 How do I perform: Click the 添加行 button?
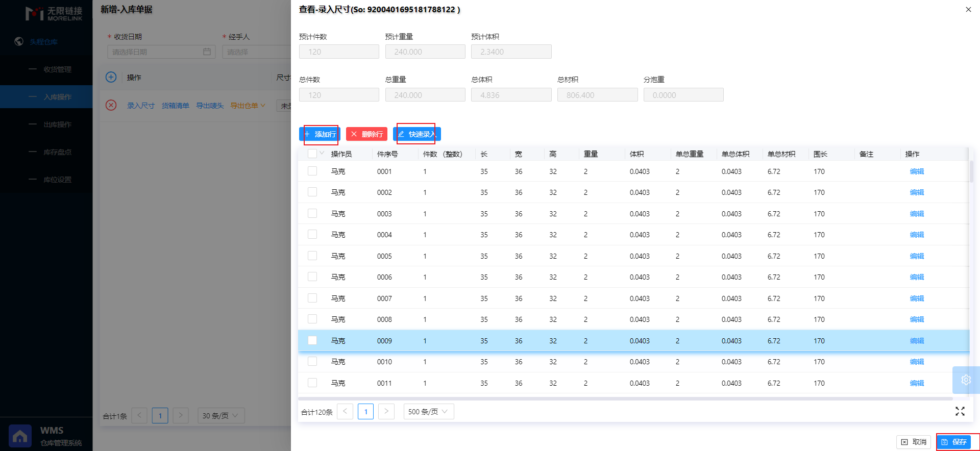(x=320, y=134)
